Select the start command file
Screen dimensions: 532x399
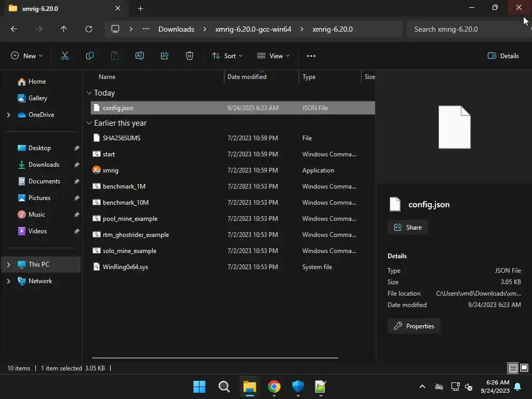click(x=233, y=154)
